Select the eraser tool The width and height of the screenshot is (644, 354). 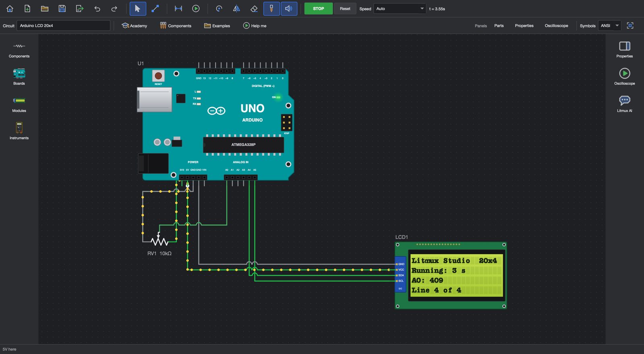[254, 8]
